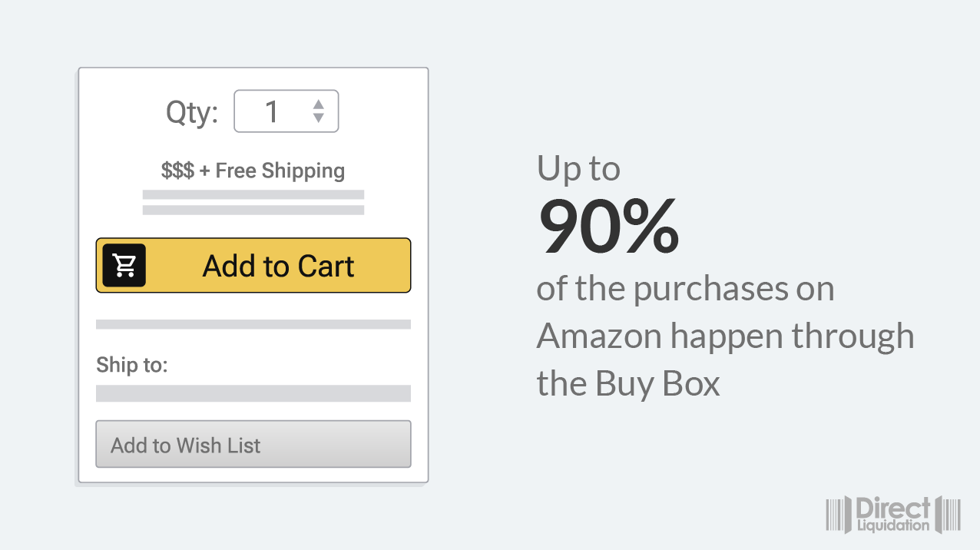Click the gray bar below Add to Cart
Screen dimensions: 980x550
pos(253,324)
